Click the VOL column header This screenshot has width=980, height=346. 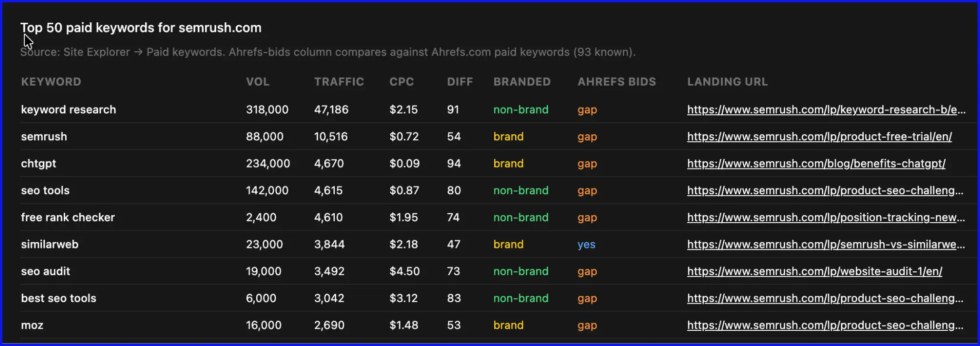pyautogui.click(x=258, y=82)
